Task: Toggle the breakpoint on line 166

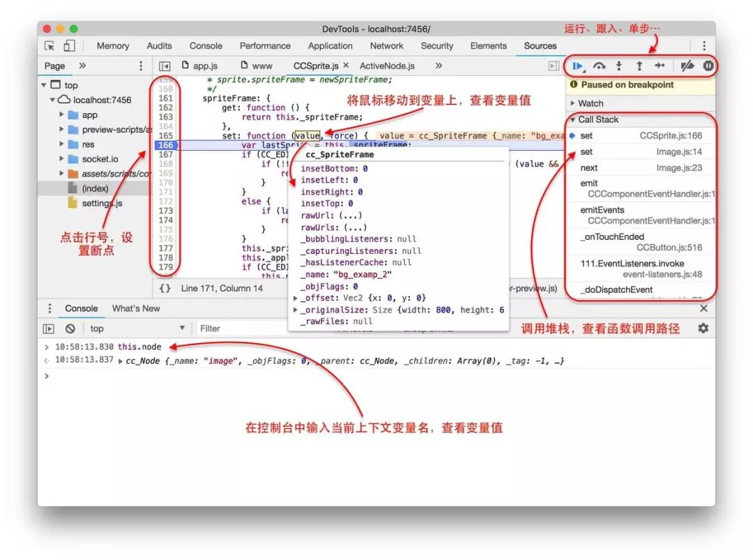Action: pyautogui.click(x=166, y=145)
